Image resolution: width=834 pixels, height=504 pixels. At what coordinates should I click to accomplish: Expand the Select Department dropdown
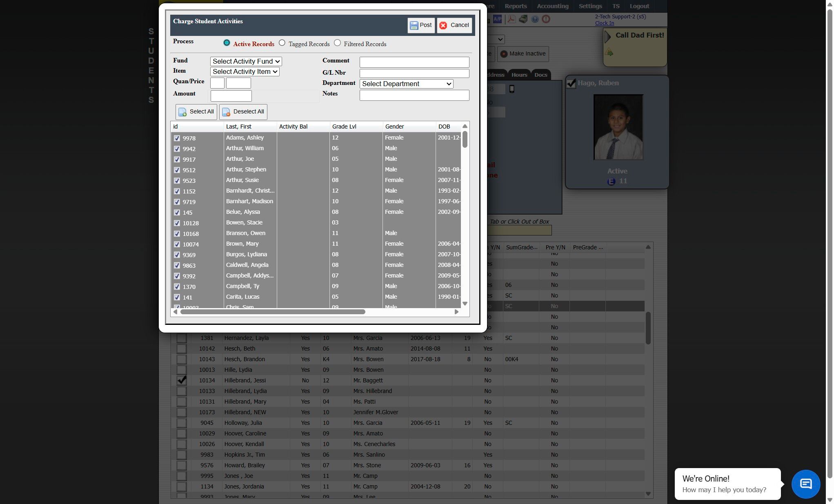[406, 84]
